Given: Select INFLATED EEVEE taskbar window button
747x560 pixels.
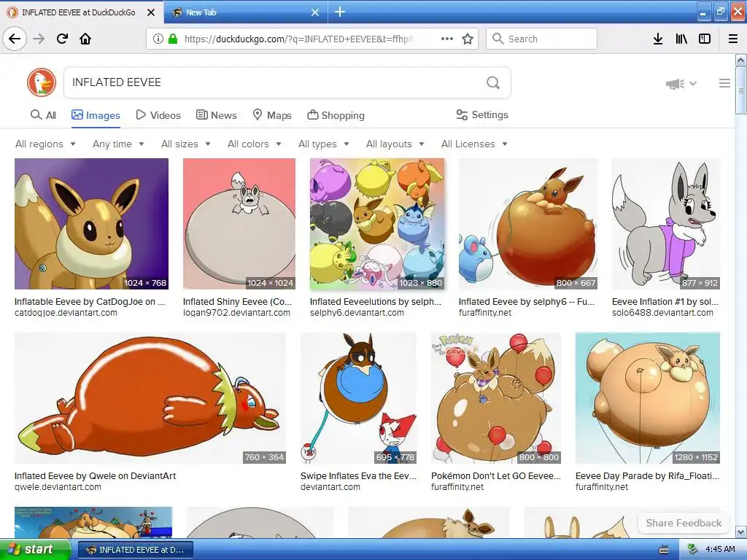Looking at the screenshot, I should coord(135,550).
